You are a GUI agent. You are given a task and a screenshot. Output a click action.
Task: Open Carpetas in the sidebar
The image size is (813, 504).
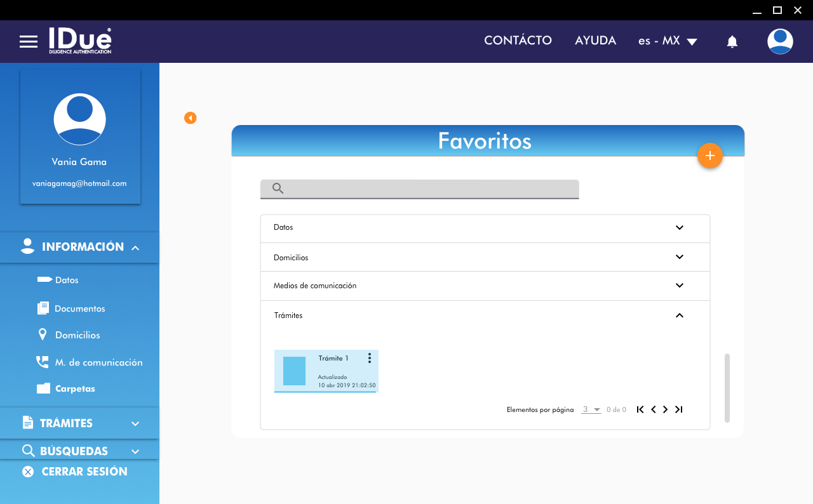[74, 388]
